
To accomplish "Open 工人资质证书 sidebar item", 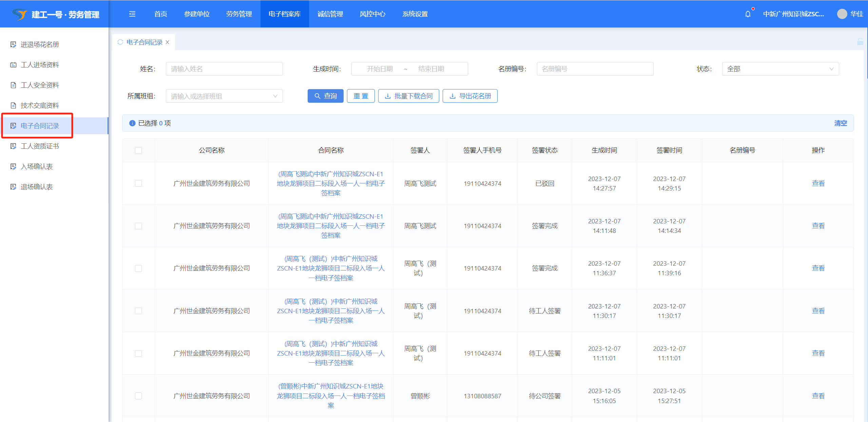I will coord(40,146).
